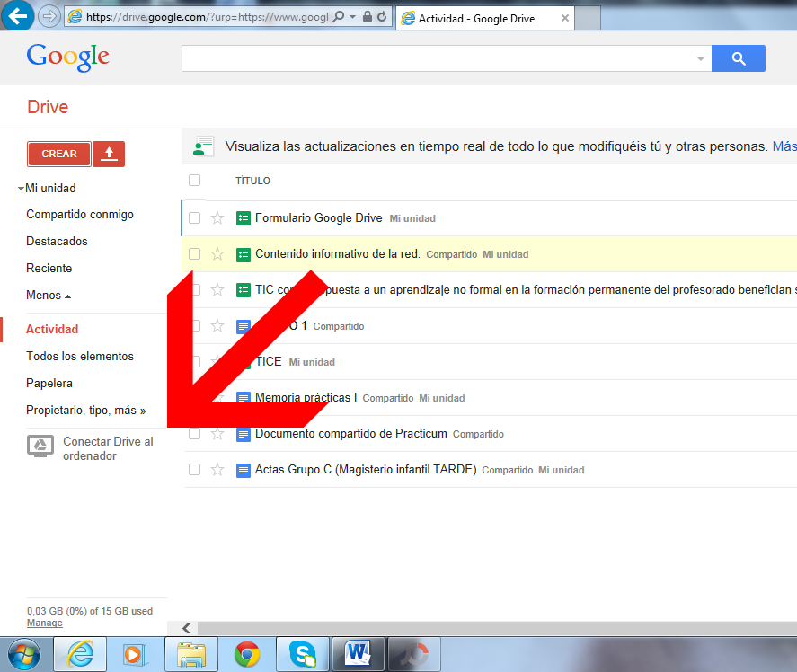Star the Formulario Google Drive file
This screenshot has height=672, width=797.
pos(217,218)
